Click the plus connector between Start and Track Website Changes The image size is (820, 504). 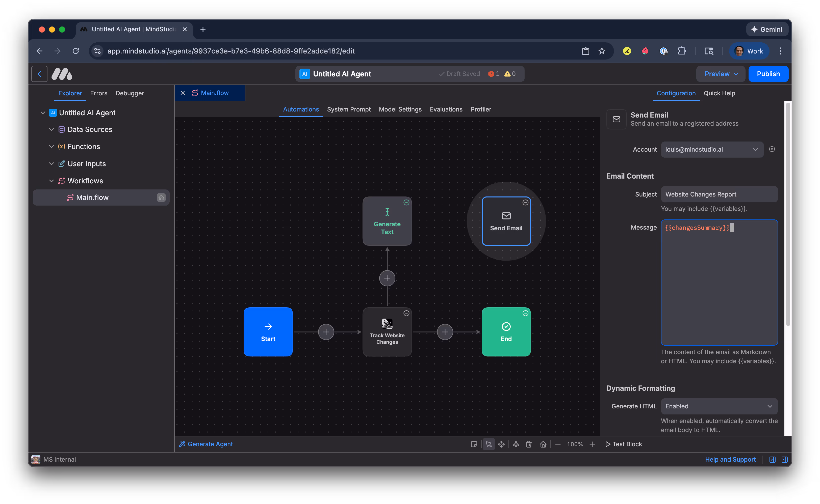(326, 332)
